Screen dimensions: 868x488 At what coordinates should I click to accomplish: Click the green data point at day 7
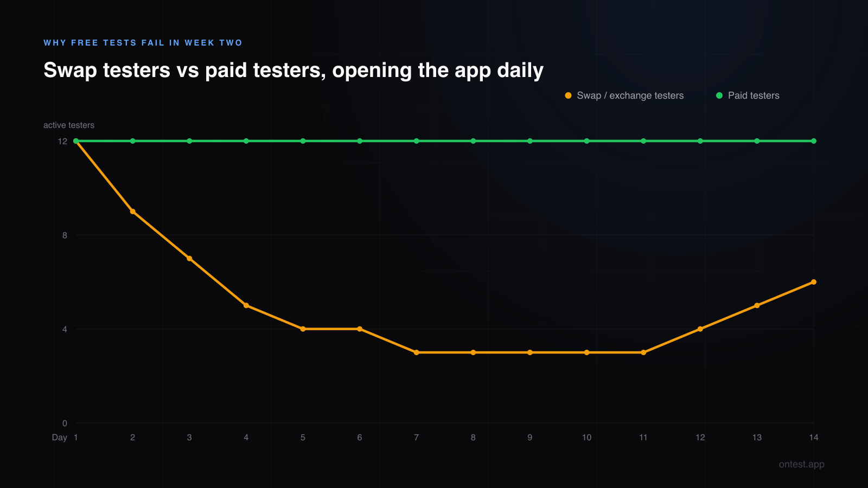click(417, 141)
